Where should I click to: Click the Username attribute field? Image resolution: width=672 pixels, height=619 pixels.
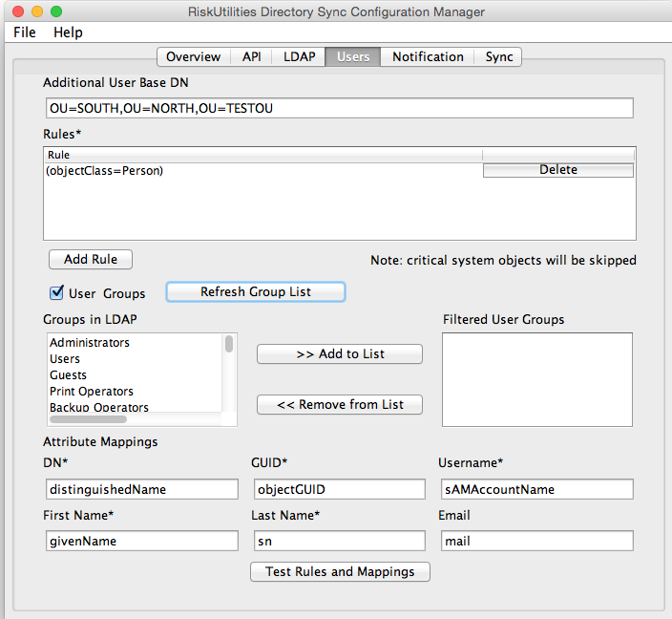[x=537, y=489]
